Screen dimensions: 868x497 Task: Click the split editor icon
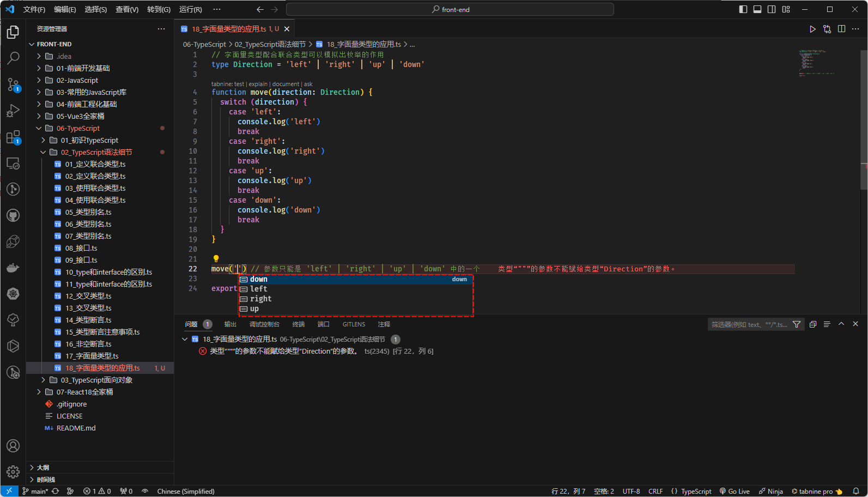[x=841, y=29]
